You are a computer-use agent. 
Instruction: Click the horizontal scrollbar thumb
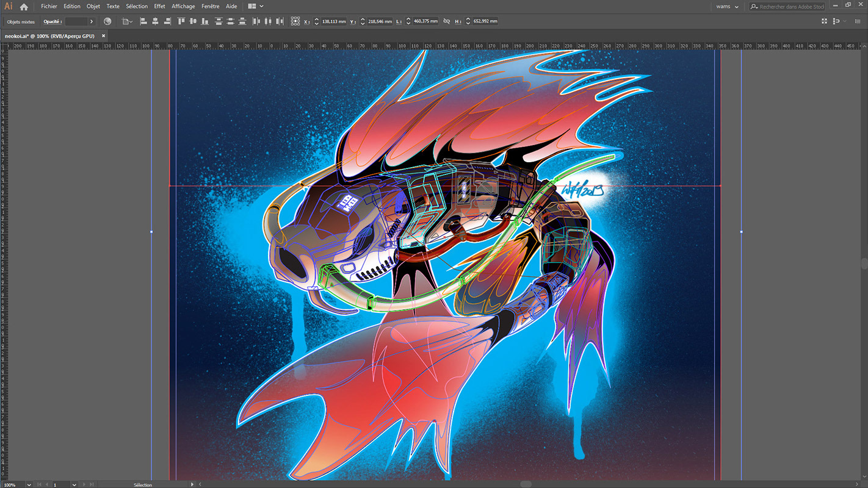click(525, 485)
